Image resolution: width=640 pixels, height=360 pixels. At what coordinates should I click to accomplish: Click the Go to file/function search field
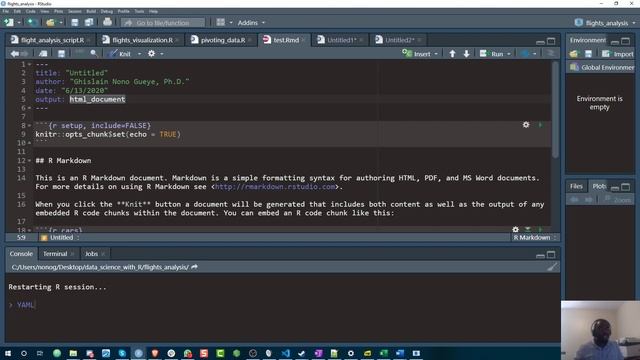[163, 23]
